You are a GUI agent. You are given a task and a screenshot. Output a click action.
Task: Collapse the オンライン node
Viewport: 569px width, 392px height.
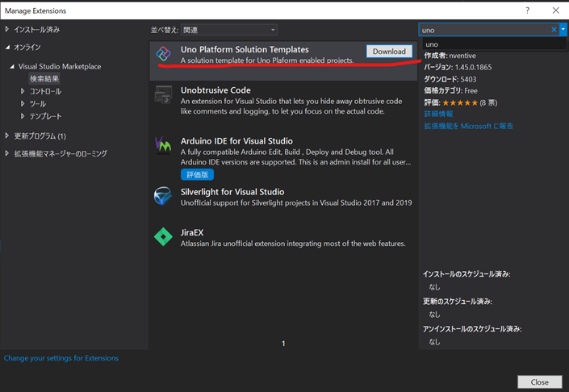[x=7, y=47]
